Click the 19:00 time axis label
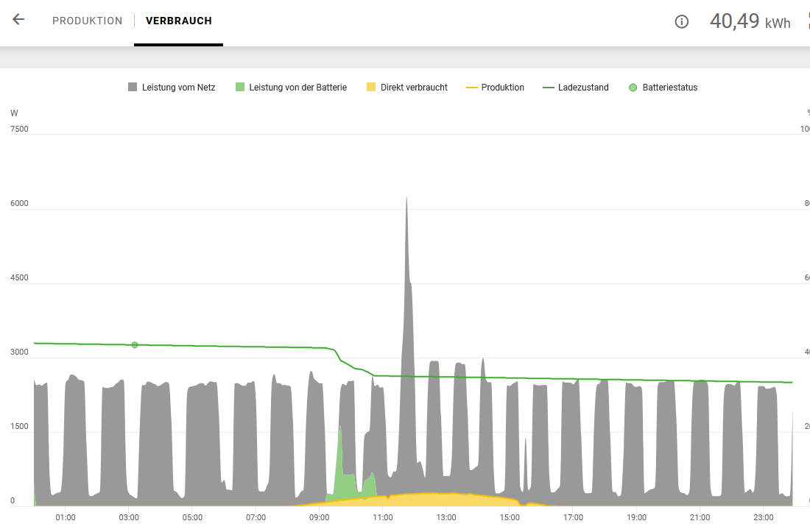Screen dimensions: 810x532 click(636, 517)
